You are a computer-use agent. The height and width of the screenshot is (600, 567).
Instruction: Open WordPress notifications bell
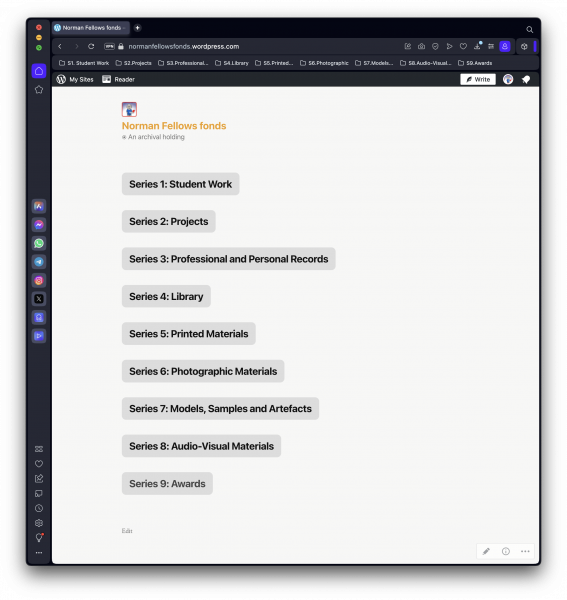click(526, 79)
